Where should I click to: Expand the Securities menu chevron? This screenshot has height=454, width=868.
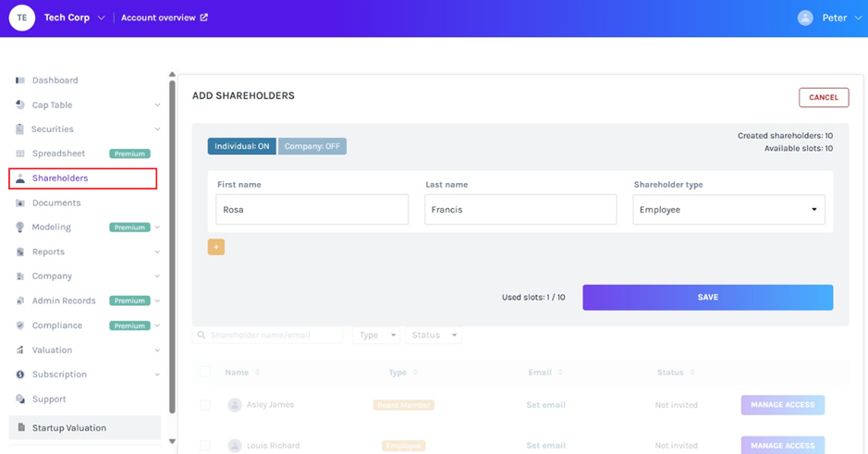tap(157, 129)
